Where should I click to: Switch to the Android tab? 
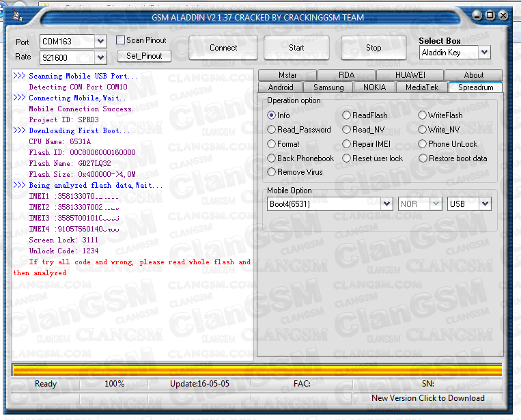click(281, 87)
